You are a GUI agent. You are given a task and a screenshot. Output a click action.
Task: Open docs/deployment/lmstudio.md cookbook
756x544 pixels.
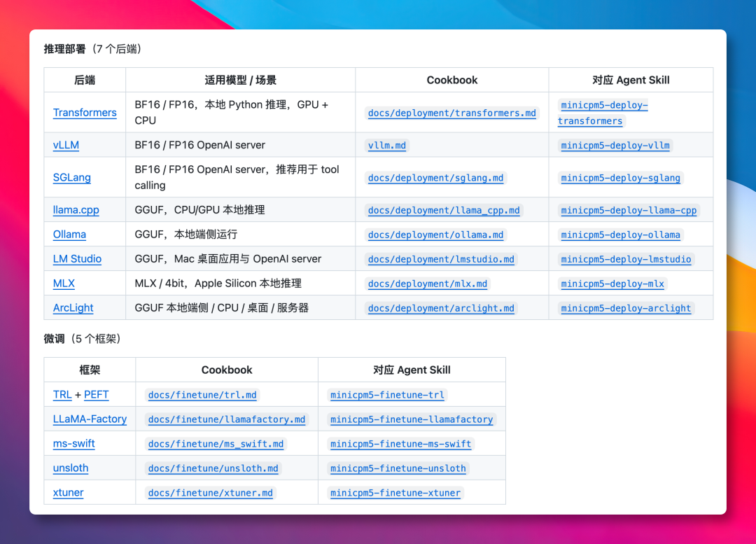[441, 260]
